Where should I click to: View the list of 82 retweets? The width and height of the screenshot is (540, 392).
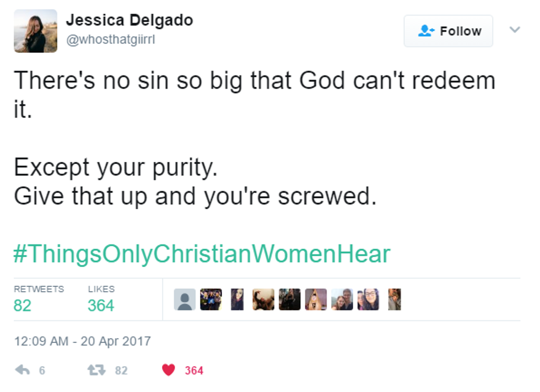(23, 305)
